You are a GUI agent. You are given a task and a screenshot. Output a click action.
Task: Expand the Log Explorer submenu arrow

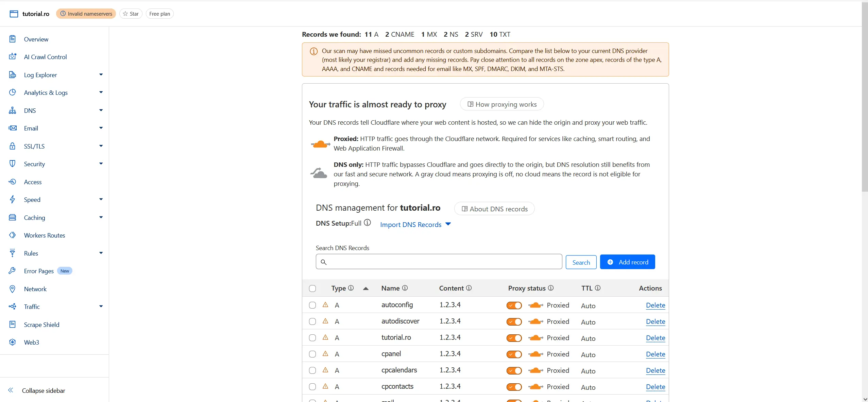101,74
